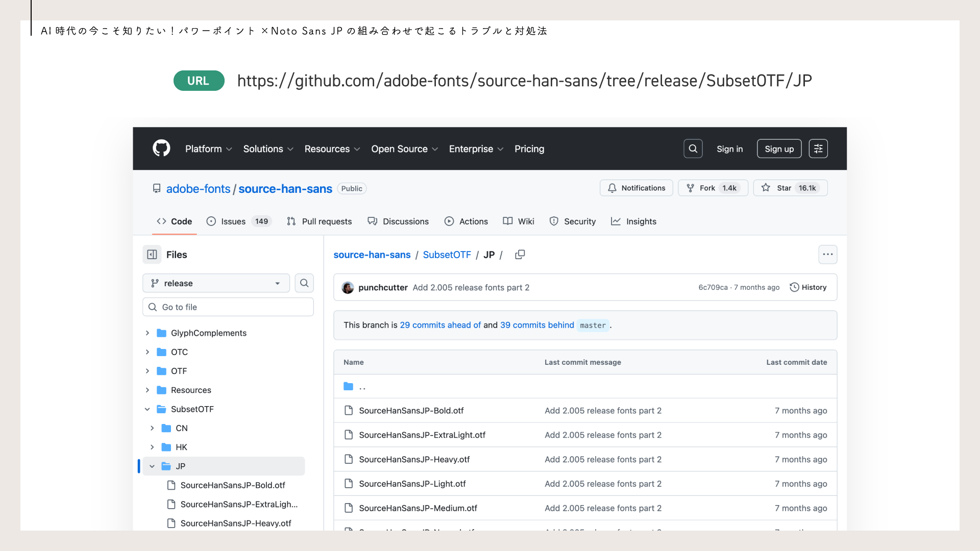
Task: Click search icon next to release branch
Action: pos(304,283)
